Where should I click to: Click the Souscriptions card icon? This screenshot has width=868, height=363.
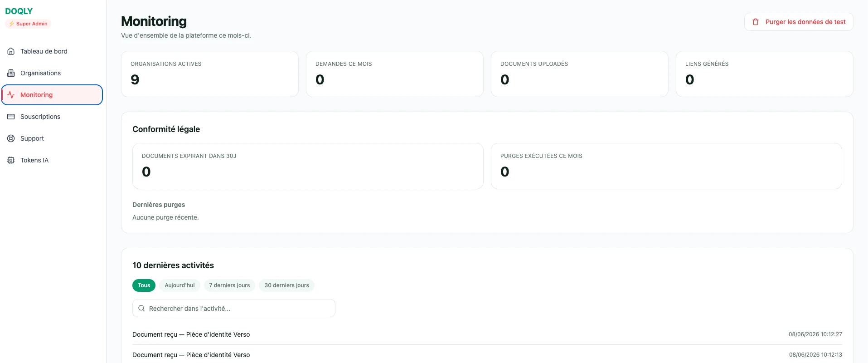click(11, 117)
